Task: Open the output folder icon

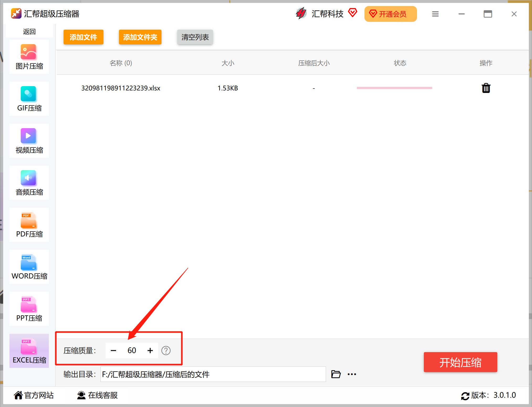Action: [336, 374]
